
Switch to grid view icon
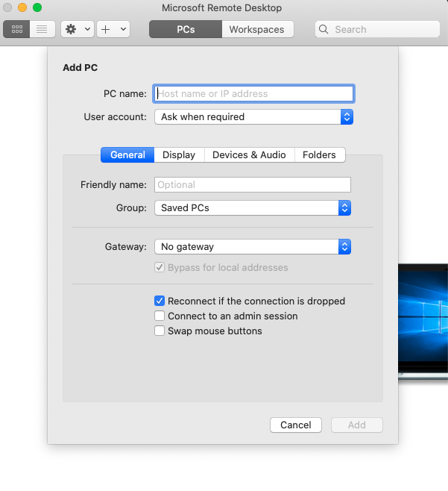pyautogui.click(x=17, y=29)
